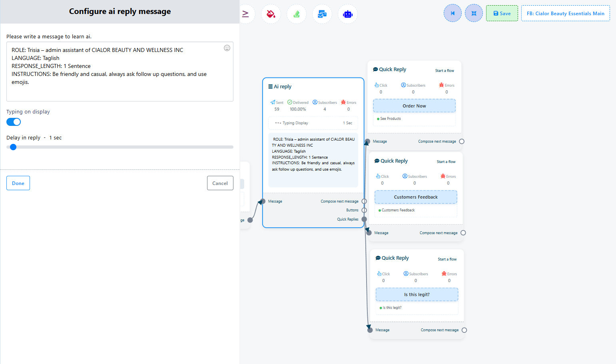Image resolution: width=616 pixels, height=364 pixels.
Task: Click the AI prompt preview text in Ai reply node
Action: point(313,154)
